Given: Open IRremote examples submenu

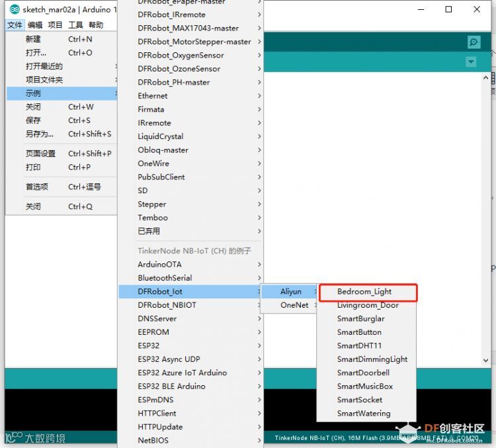Looking at the screenshot, I should tap(190, 123).
